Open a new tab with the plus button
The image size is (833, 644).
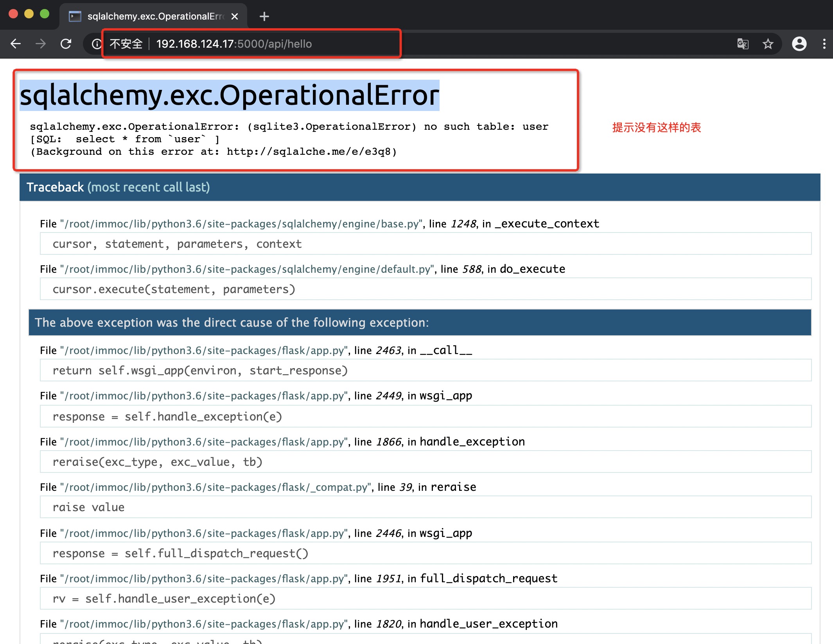pyautogui.click(x=264, y=16)
